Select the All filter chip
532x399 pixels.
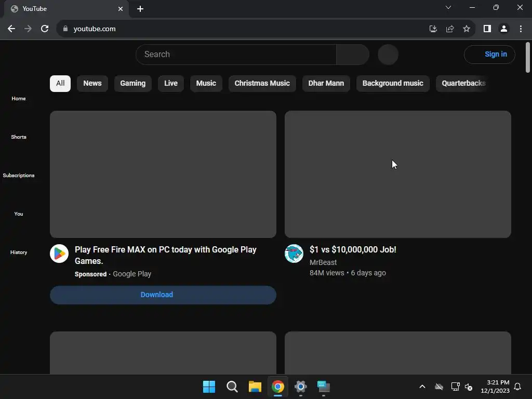pos(60,84)
